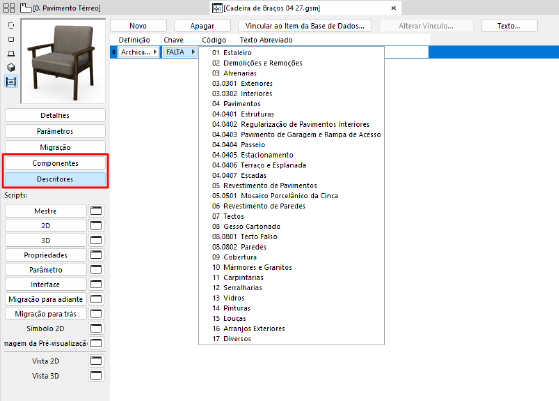Screen dimensions: 559x401
Task: Choose 03 Alvenarias from the list
Action: click(291, 73)
